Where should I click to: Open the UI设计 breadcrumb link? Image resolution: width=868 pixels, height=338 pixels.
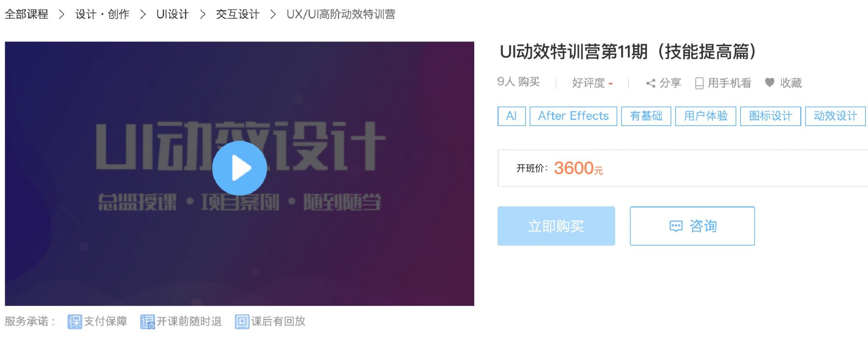tap(172, 14)
